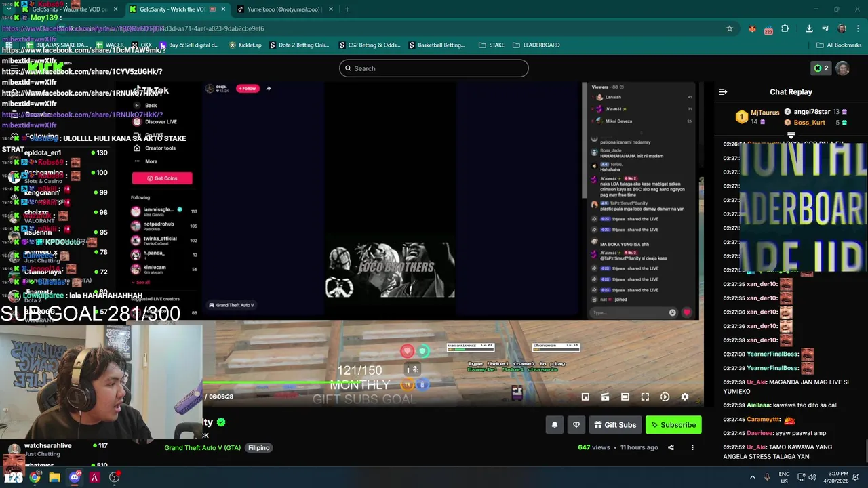Select the Filipino language tag
The height and width of the screenshot is (488, 868).
point(258,447)
